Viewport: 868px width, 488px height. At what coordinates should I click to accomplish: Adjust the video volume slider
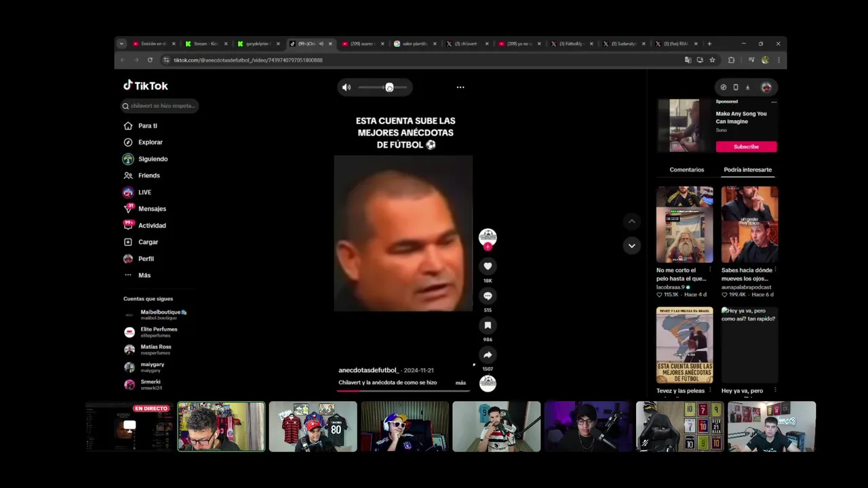(x=382, y=87)
